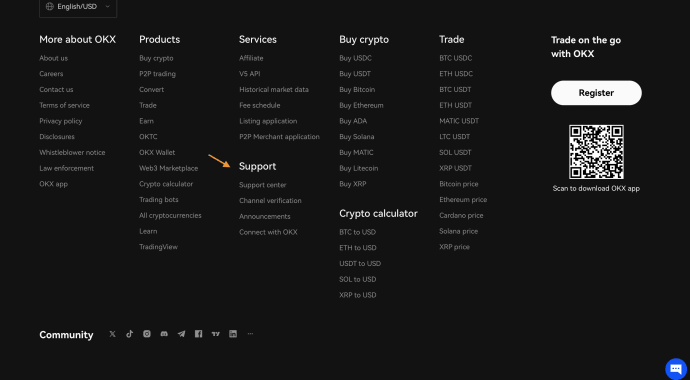
Task: Open the Connect with OKX link
Action: [x=268, y=232]
